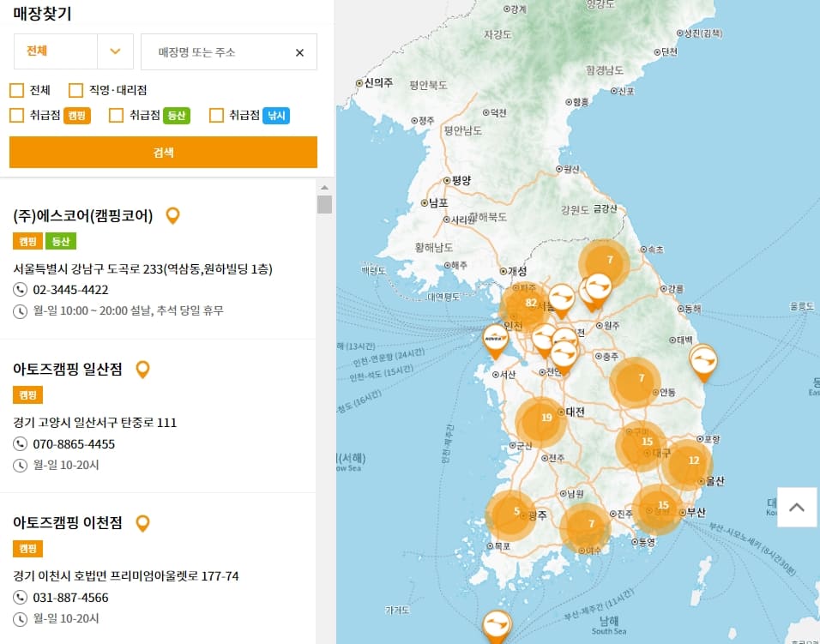
Task: Click the location pin next to (주)에스코어(캠핑코어)
Action: click(x=173, y=215)
